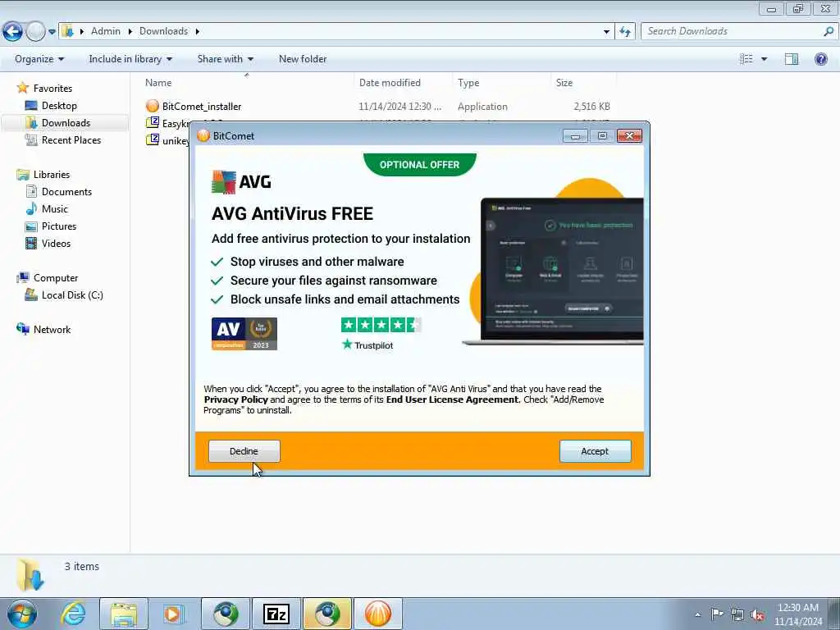Open Recent Places in Favorites

71,139
